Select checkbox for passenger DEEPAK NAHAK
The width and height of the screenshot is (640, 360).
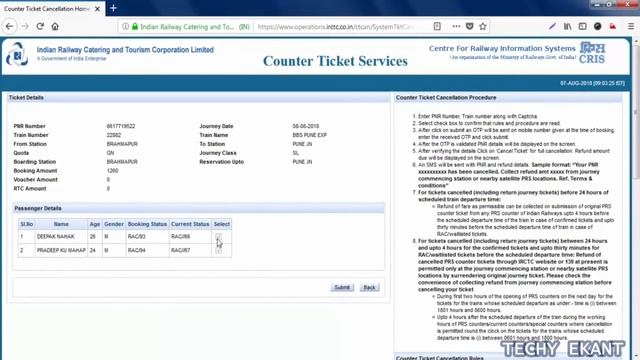218,237
